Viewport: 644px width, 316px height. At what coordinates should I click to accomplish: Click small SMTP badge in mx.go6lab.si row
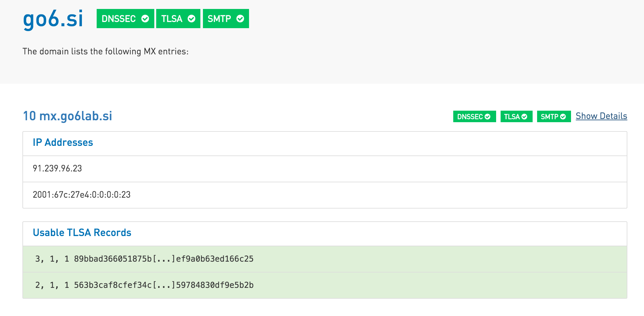[554, 116]
